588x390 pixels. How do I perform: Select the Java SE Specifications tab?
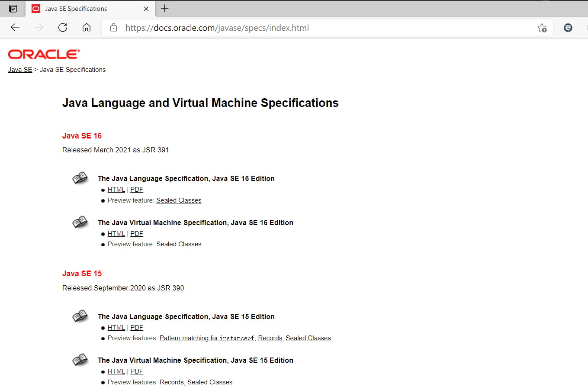(x=91, y=9)
